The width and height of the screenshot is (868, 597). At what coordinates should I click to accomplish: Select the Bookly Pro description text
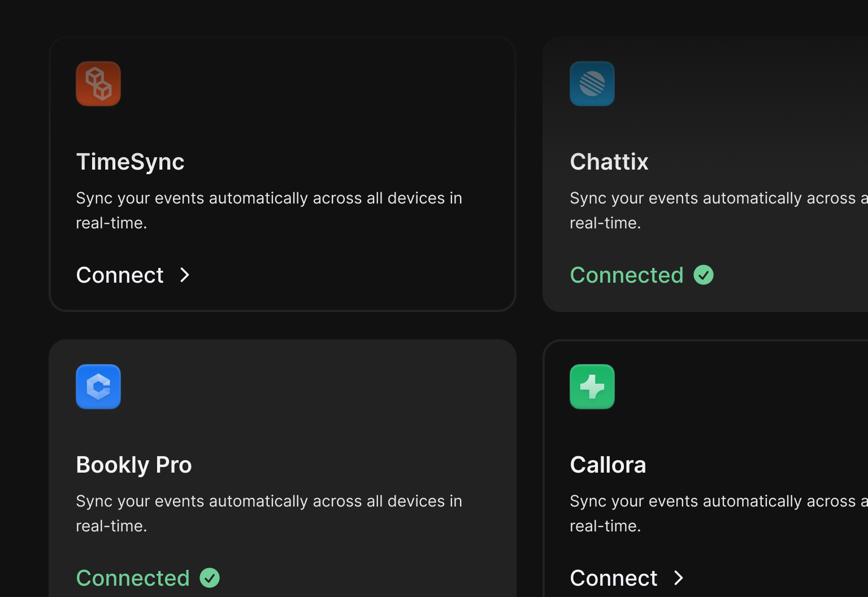point(269,513)
